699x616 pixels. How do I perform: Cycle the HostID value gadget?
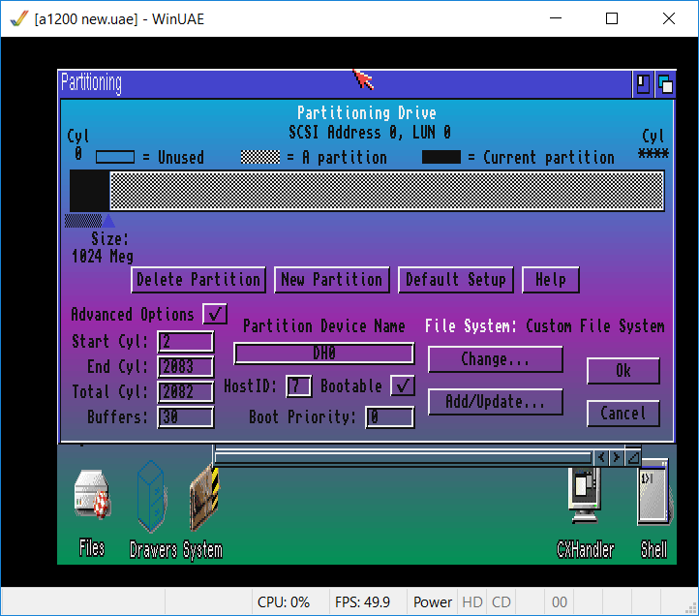(x=298, y=386)
